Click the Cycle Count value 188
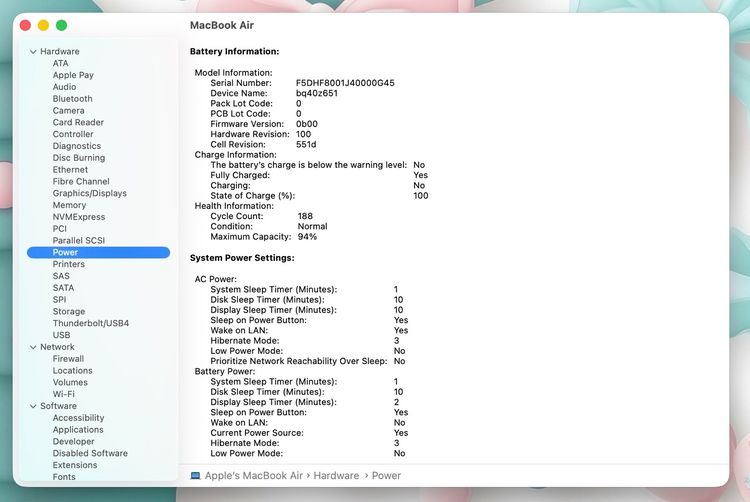This screenshot has width=750, height=502. point(305,216)
